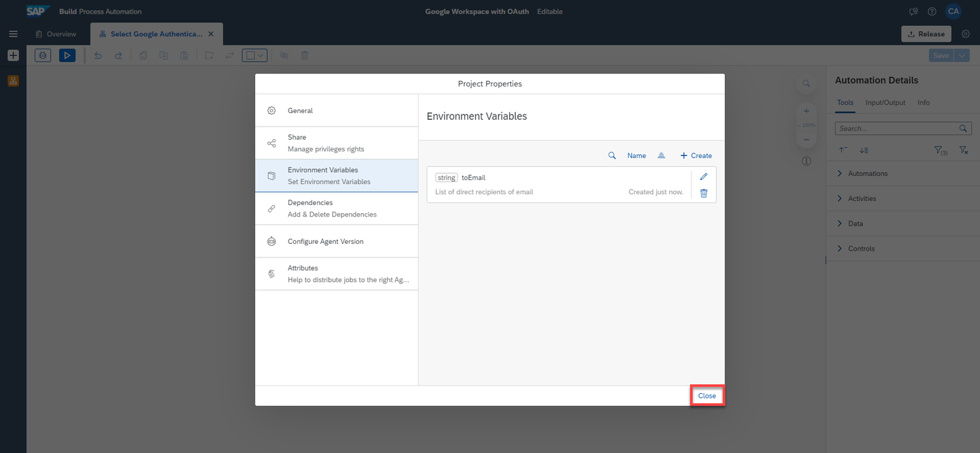This screenshot has width=980, height=453.
Task: Edit the toEmail variable with pencil icon
Action: [704, 176]
